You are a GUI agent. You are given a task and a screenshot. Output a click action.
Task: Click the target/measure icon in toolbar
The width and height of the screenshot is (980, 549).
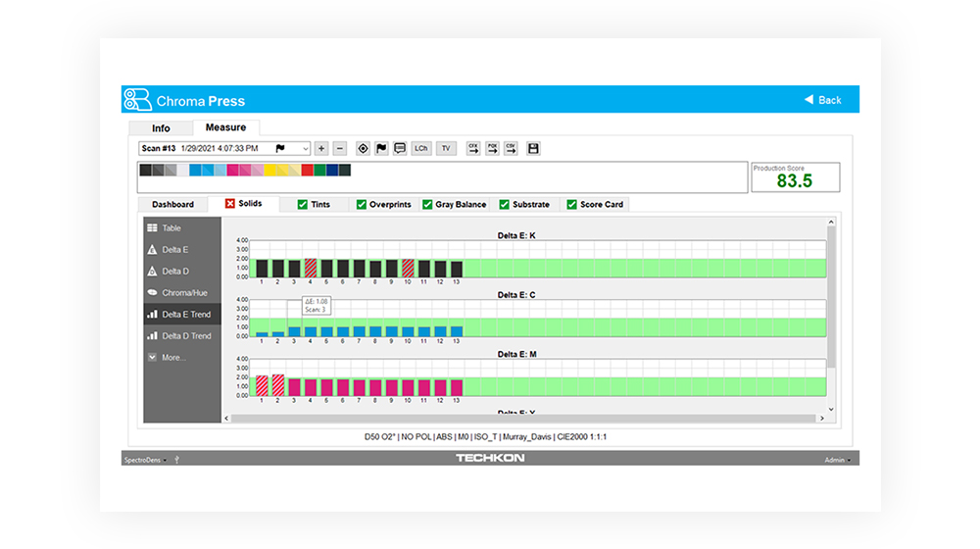[x=364, y=149]
